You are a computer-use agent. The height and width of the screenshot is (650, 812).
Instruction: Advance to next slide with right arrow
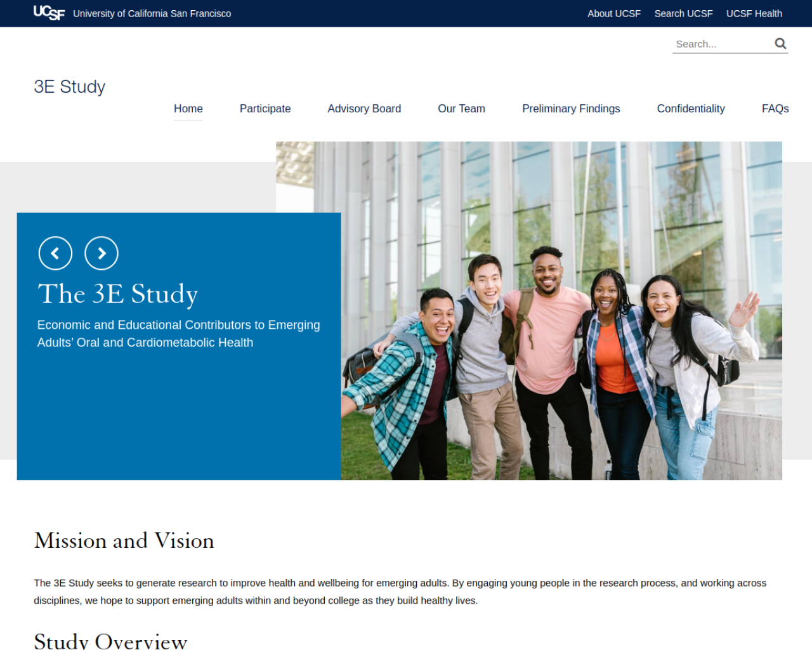[x=101, y=253]
